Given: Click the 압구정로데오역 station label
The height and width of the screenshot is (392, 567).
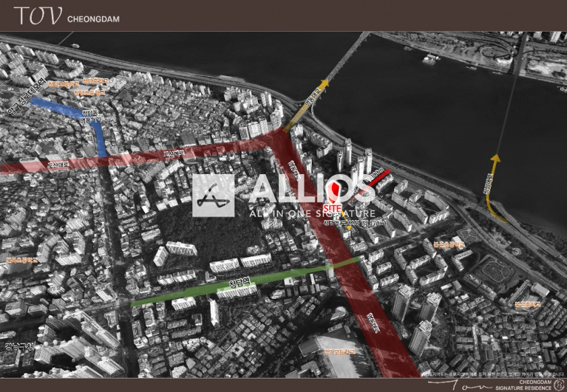Looking at the screenshot, I should [x=28, y=97].
